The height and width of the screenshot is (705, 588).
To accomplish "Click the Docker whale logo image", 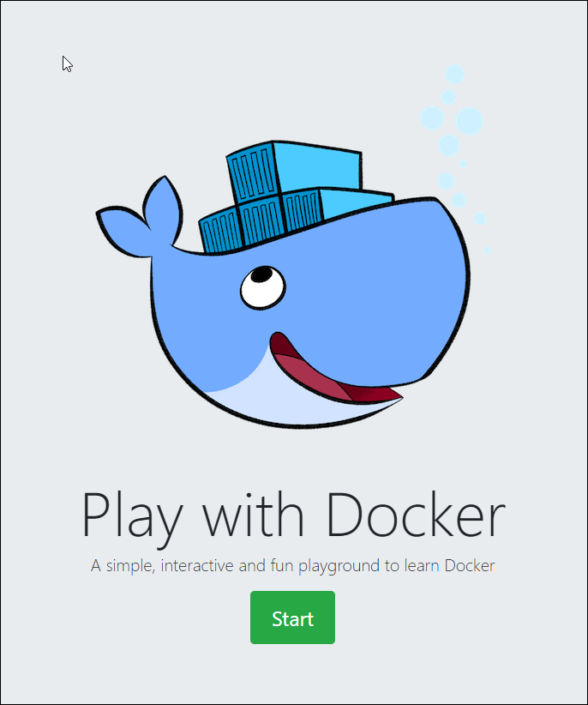I will [291, 246].
